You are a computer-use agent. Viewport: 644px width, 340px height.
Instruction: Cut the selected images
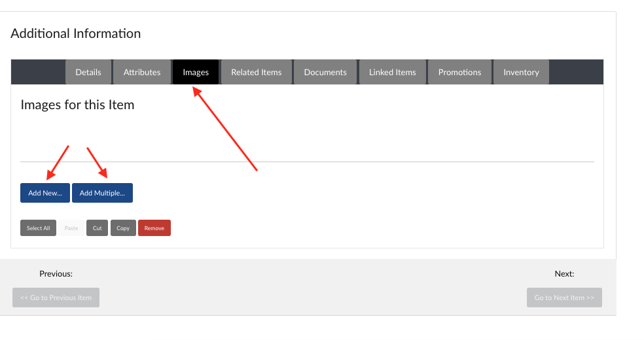click(x=97, y=228)
